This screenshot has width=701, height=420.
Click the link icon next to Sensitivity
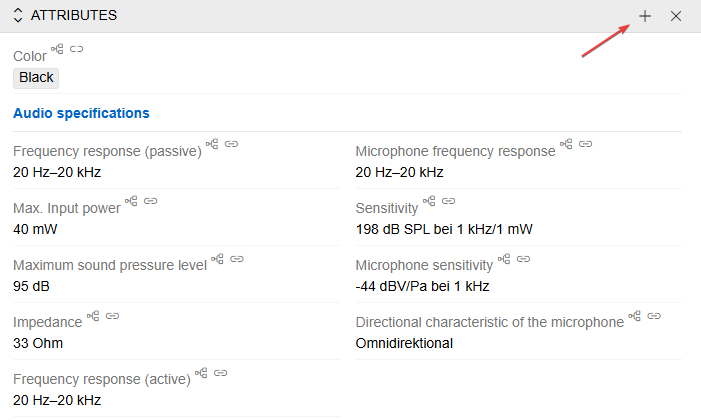pyautogui.click(x=448, y=201)
